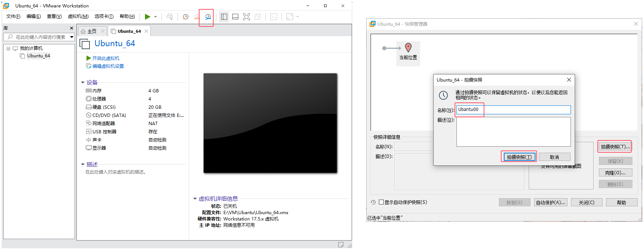The image size is (644, 251).
Task: Collapse the 我的计算机 tree node
Action: pyautogui.click(x=8, y=48)
